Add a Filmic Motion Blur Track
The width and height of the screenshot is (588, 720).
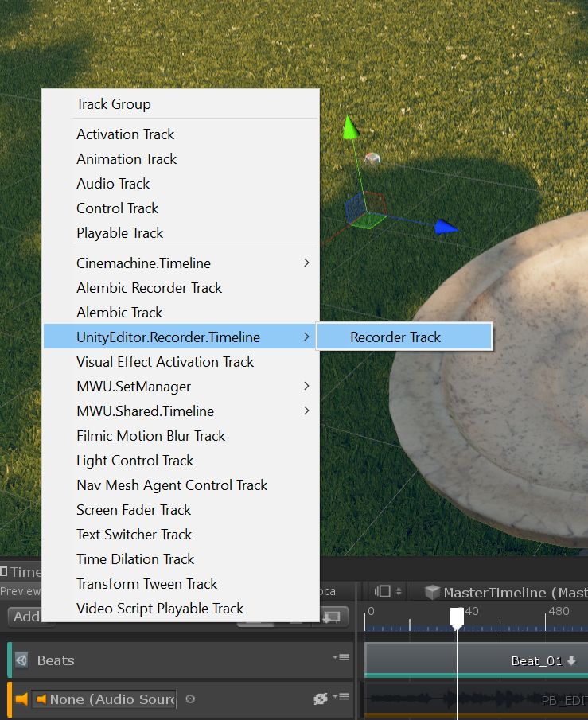coord(150,436)
